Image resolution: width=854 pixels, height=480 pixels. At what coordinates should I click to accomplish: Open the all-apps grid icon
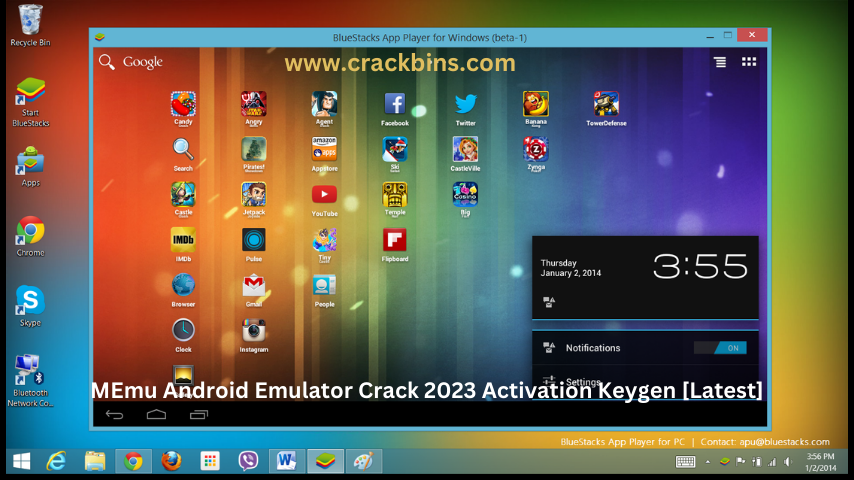click(749, 62)
